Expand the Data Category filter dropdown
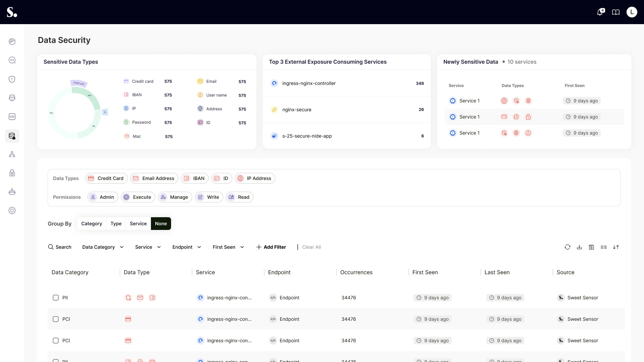 (103, 247)
